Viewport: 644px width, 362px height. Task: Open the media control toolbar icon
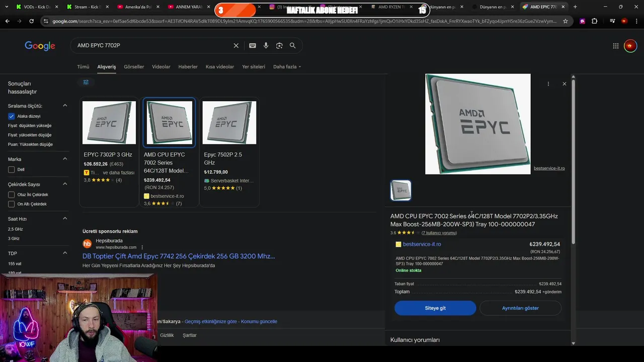612,21
